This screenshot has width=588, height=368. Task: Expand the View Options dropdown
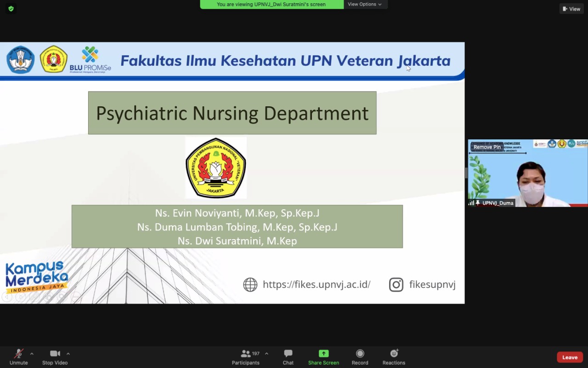[365, 4]
